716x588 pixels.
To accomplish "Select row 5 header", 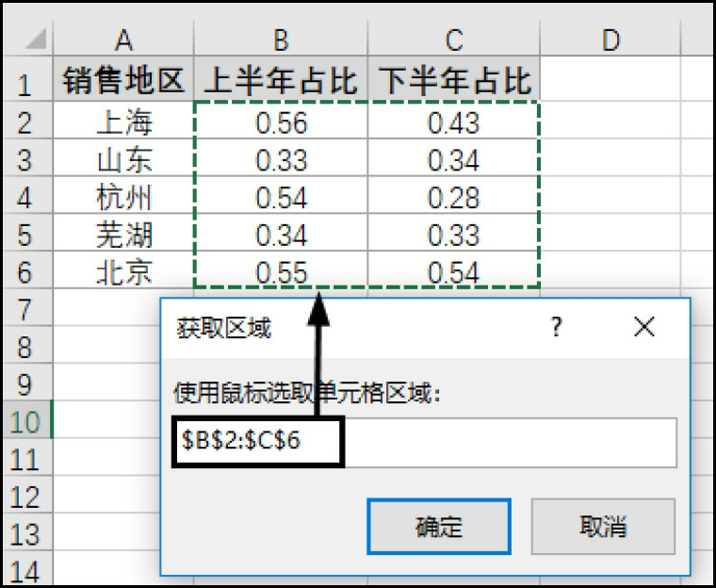I will (27, 232).
